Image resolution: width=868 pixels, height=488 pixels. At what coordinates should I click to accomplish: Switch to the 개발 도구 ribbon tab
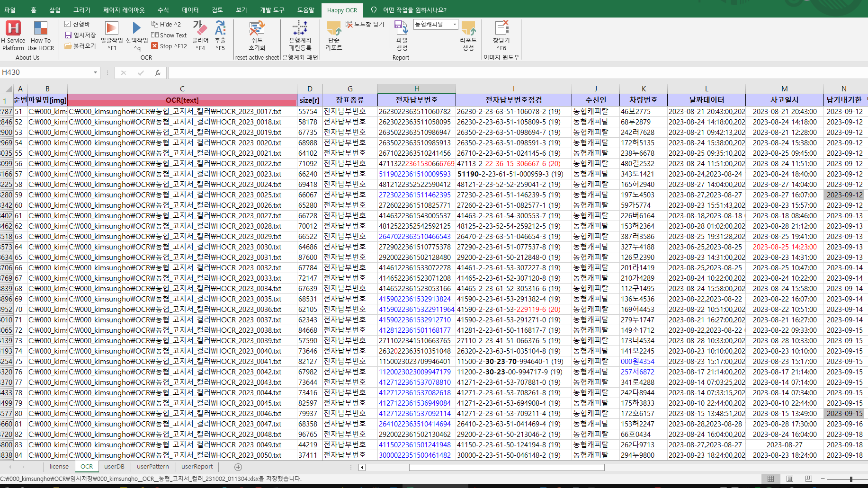[x=272, y=10]
